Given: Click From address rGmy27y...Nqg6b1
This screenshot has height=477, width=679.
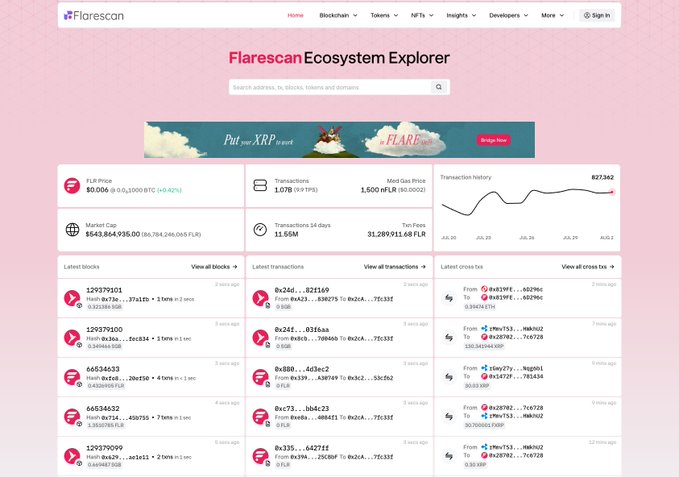Looking at the screenshot, I should tap(516, 368).
